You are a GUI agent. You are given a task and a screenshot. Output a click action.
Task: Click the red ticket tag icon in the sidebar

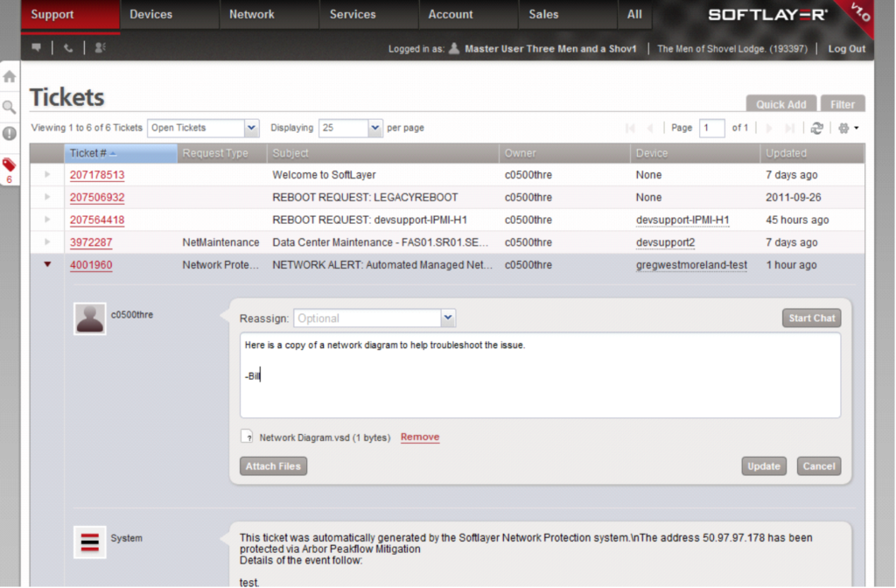9,165
